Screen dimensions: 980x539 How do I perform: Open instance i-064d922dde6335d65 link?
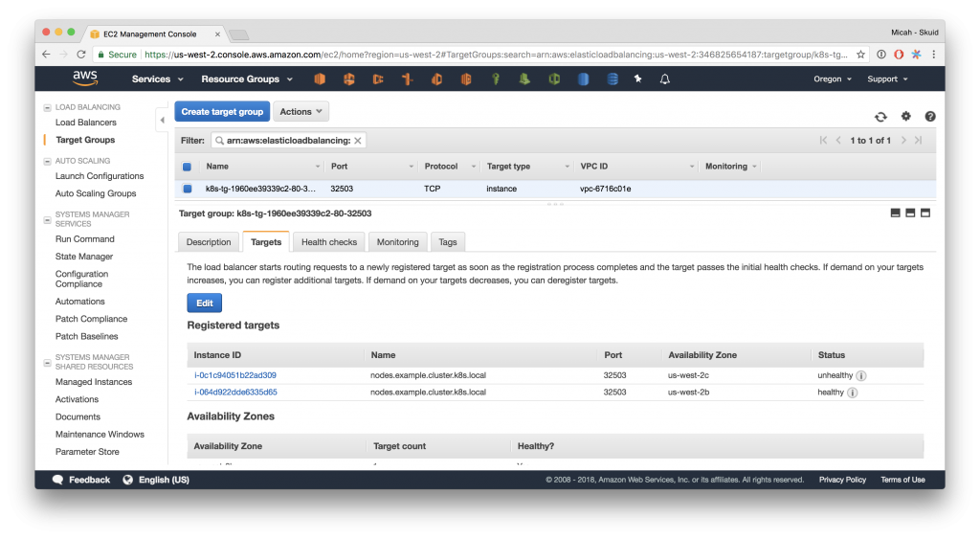coord(235,393)
